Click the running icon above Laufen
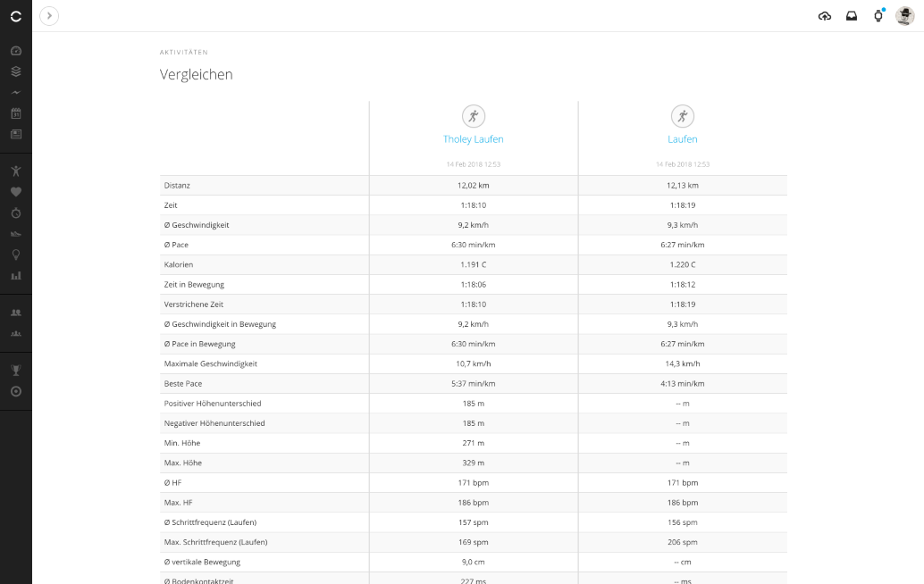Viewport: 924px width, 584px height. pyautogui.click(x=683, y=116)
